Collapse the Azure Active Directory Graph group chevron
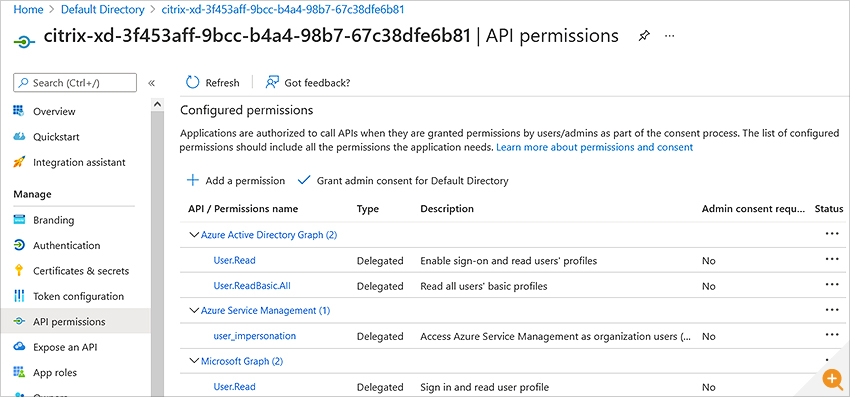The height and width of the screenshot is (397, 850). (194, 235)
